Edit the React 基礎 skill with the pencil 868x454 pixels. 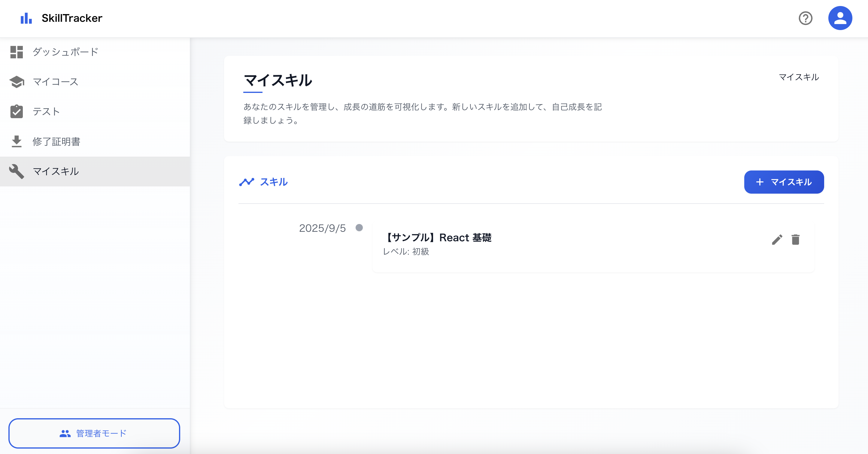tap(777, 240)
